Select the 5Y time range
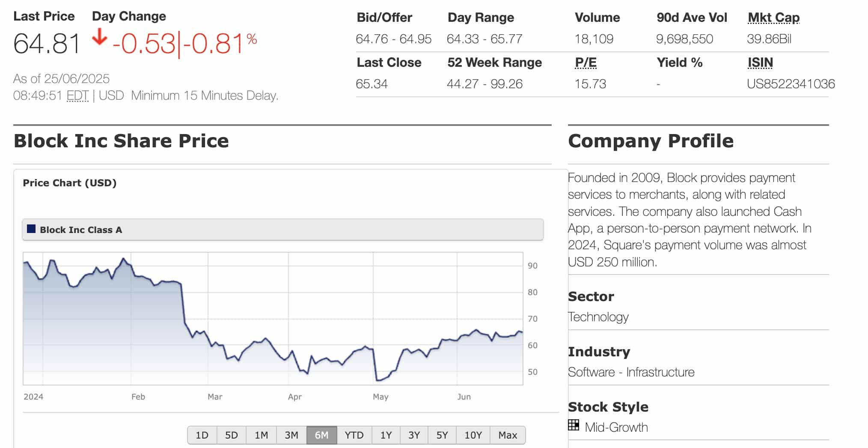868x448 pixels. pos(441,435)
